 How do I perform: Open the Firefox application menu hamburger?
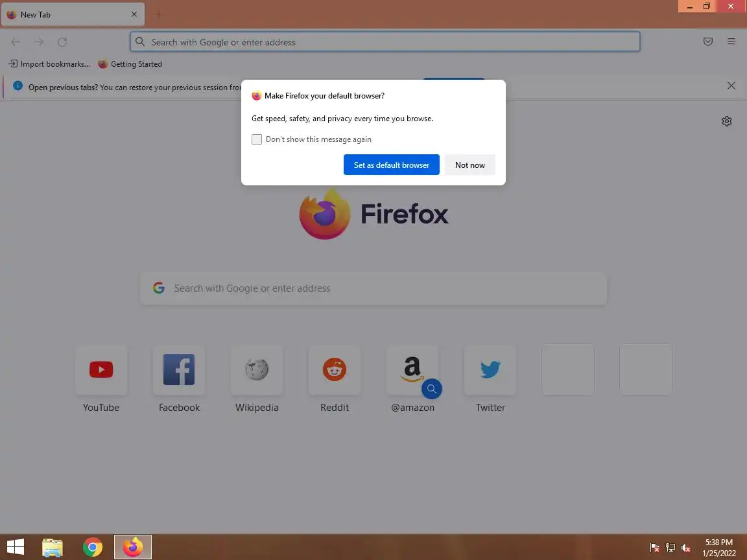tap(731, 42)
